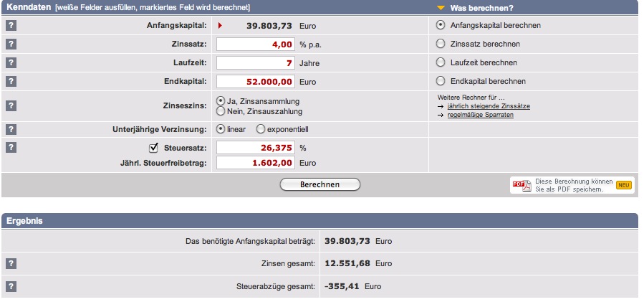Screen dimensions: 644x302
Task: Toggle the Steuersatz checkbox
Action: point(153,148)
